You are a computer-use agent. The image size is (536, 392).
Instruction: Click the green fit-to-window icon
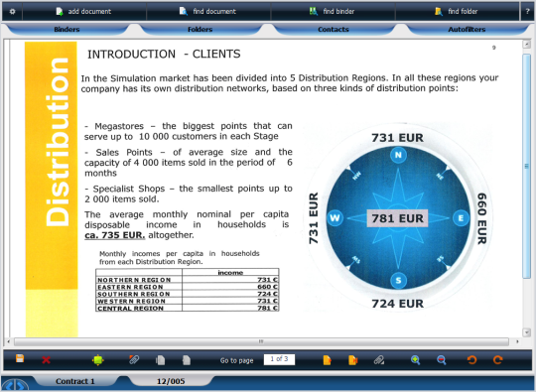(97, 360)
